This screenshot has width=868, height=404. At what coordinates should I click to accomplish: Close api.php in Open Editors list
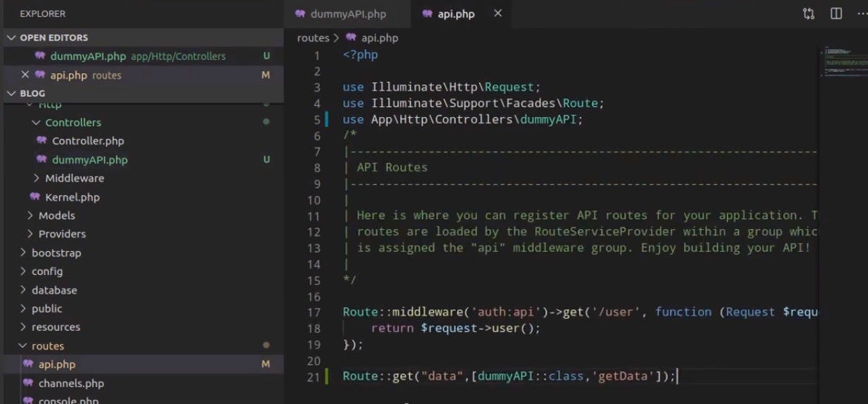click(25, 75)
